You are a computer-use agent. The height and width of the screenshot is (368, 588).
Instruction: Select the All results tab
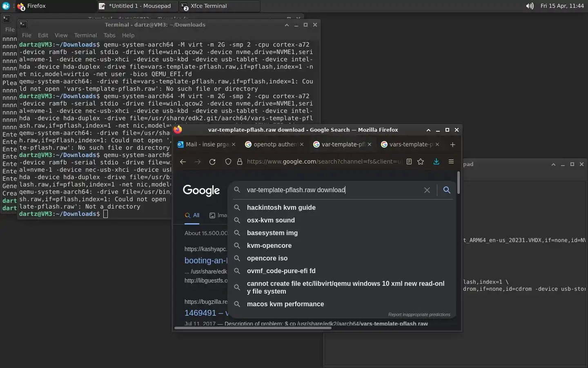point(192,215)
